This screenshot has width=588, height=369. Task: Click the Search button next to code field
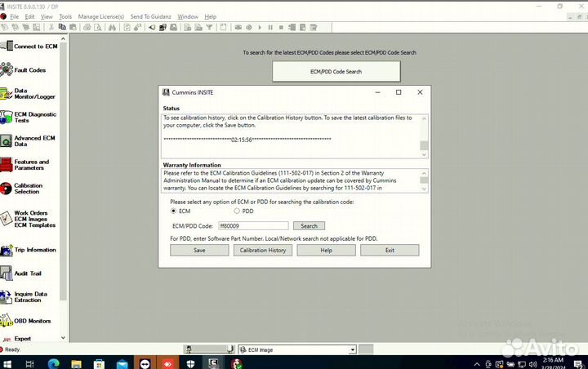pyautogui.click(x=309, y=226)
